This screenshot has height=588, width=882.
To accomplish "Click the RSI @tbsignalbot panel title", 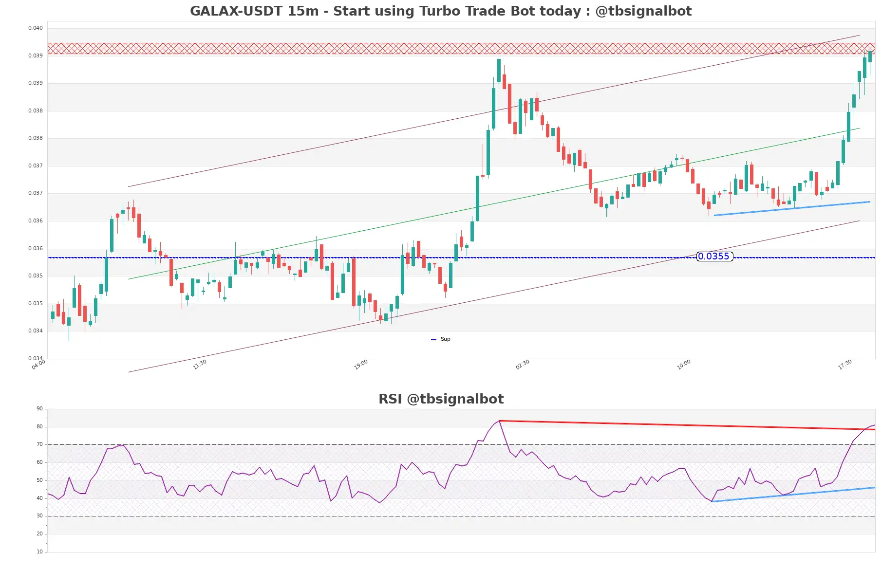I will pos(441,399).
